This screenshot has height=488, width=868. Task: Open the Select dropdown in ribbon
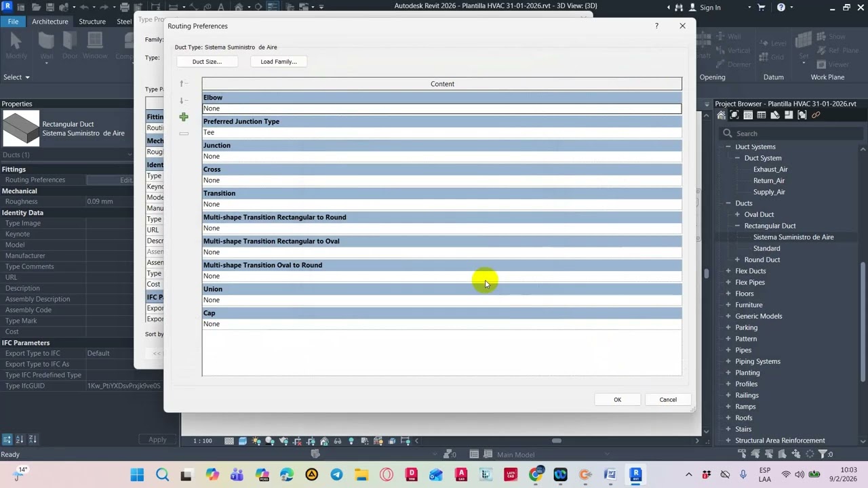point(16,77)
